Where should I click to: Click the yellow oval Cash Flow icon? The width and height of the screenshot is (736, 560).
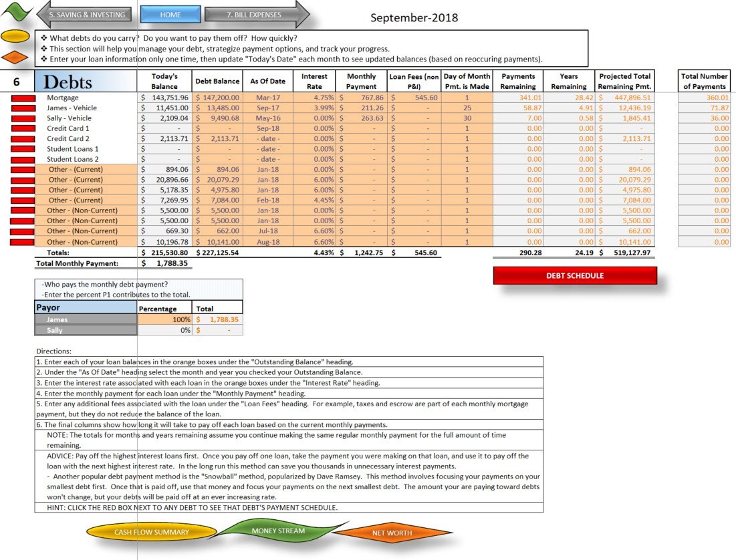tap(15, 36)
